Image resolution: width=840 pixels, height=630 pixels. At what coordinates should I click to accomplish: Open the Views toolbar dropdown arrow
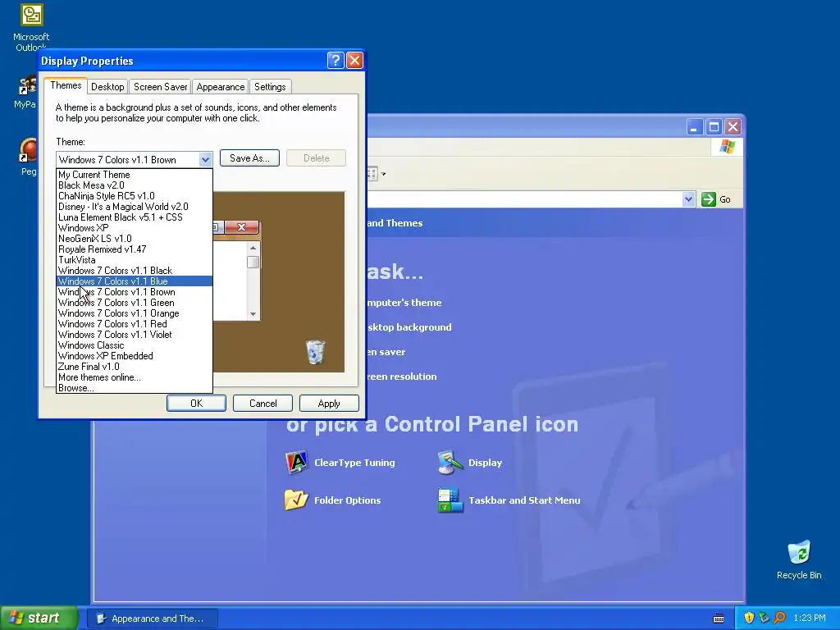(x=383, y=174)
